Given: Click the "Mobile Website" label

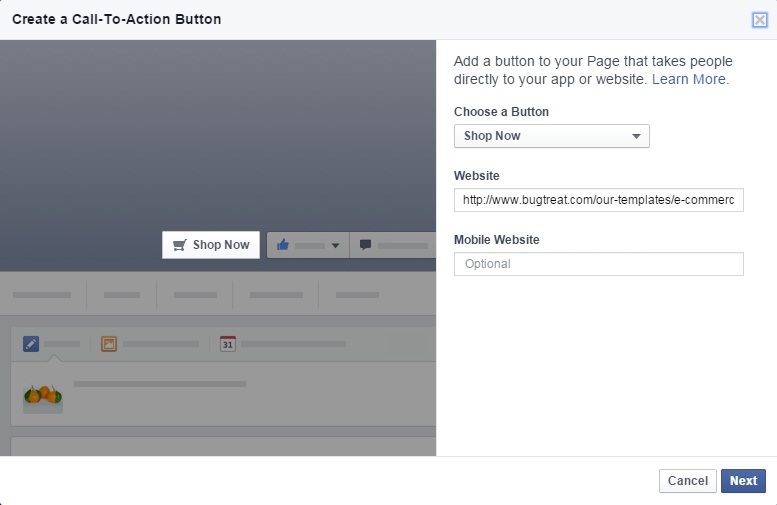Looking at the screenshot, I should tap(496, 240).
